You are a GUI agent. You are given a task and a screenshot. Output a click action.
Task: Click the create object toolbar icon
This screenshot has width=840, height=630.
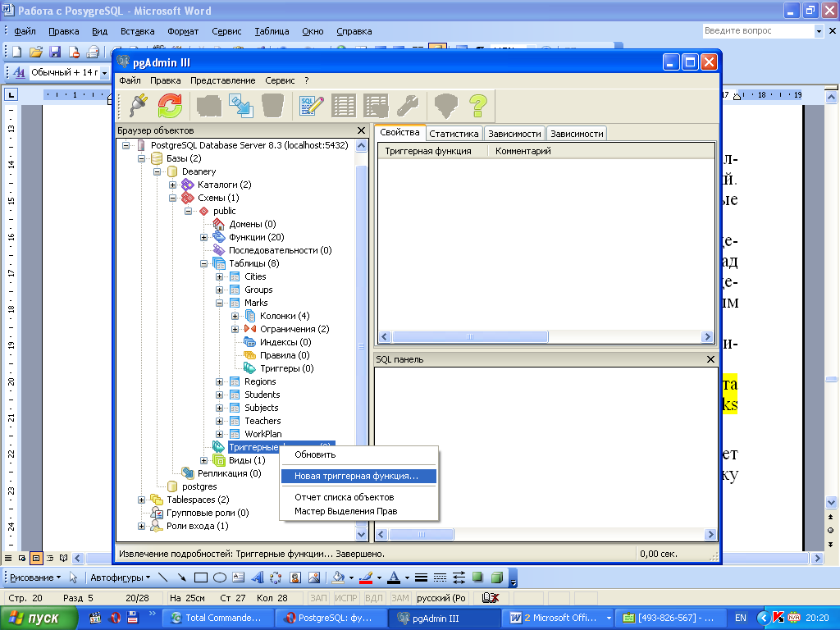point(209,105)
